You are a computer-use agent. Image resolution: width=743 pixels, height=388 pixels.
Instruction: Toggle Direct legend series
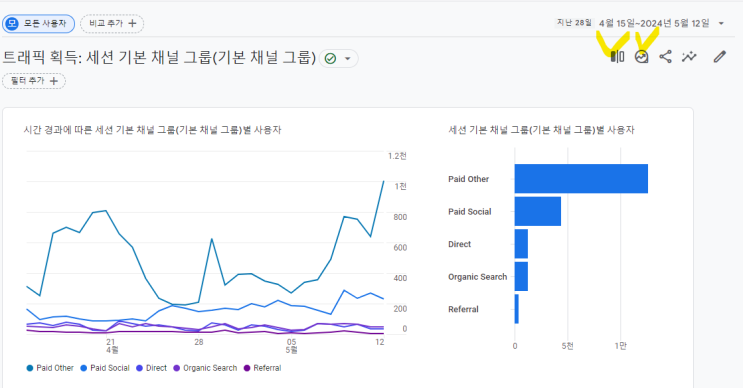point(151,368)
